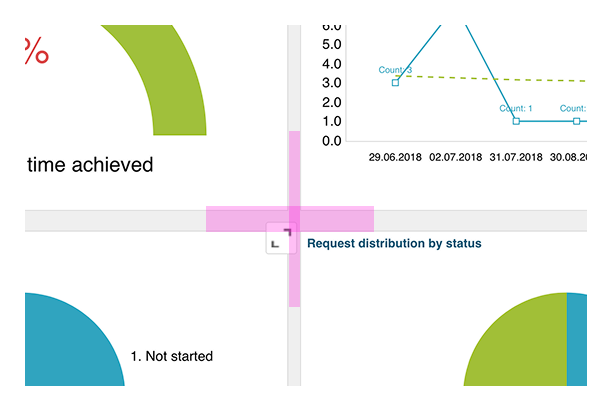Click the '1. Not started' legend label
This screenshot has width=615, height=413.
coord(172,356)
